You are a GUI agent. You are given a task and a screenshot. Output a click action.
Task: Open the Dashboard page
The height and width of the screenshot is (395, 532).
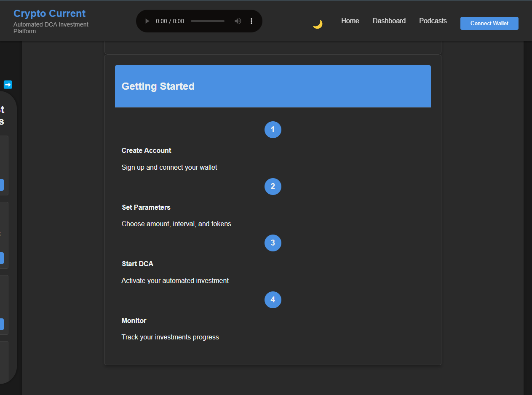(x=389, y=21)
